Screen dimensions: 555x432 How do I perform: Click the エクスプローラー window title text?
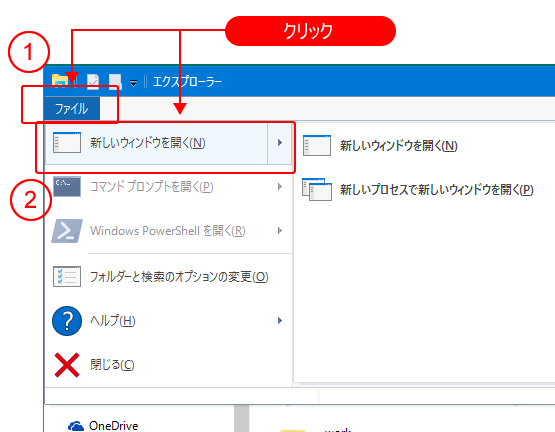pyautogui.click(x=187, y=82)
